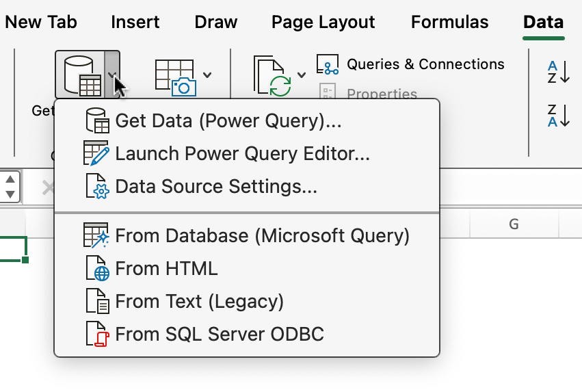Open the data from picture dropdown chevron

207,75
